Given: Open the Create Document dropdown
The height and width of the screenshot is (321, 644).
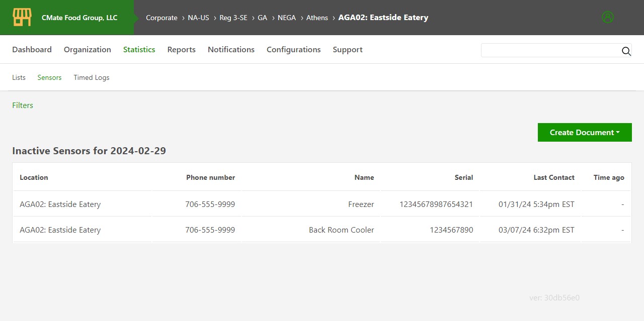Looking at the screenshot, I should tap(584, 132).
